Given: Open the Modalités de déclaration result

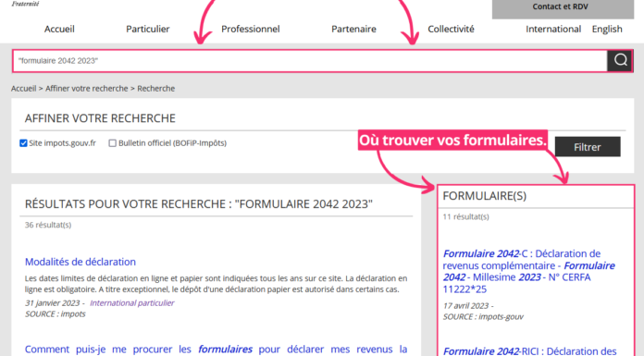Looking at the screenshot, I should (x=80, y=262).
